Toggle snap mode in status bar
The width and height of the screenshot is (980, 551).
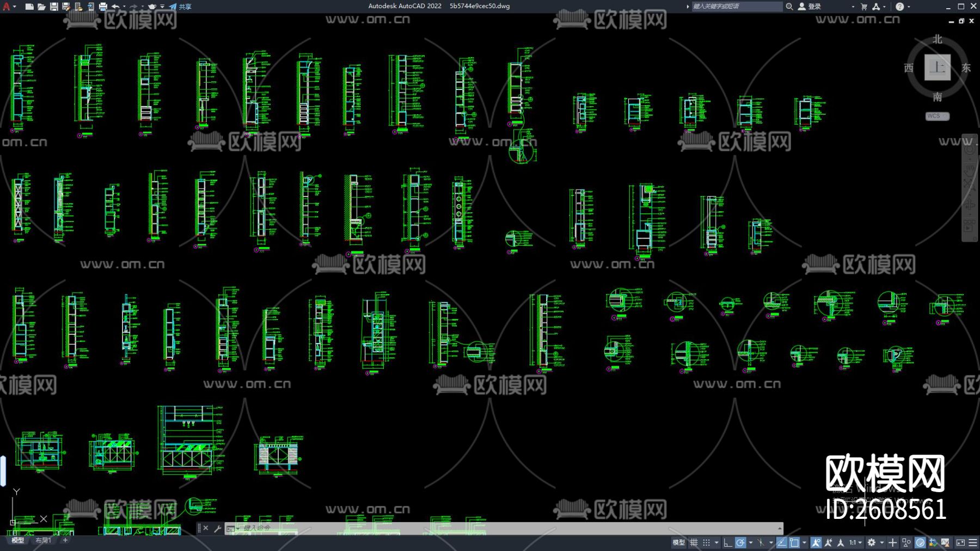click(707, 543)
